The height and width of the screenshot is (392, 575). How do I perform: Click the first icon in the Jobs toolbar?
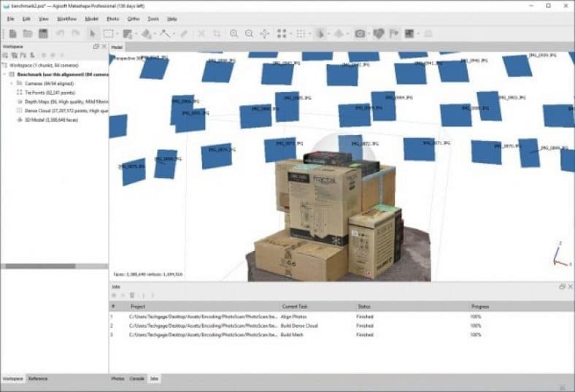point(114,295)
